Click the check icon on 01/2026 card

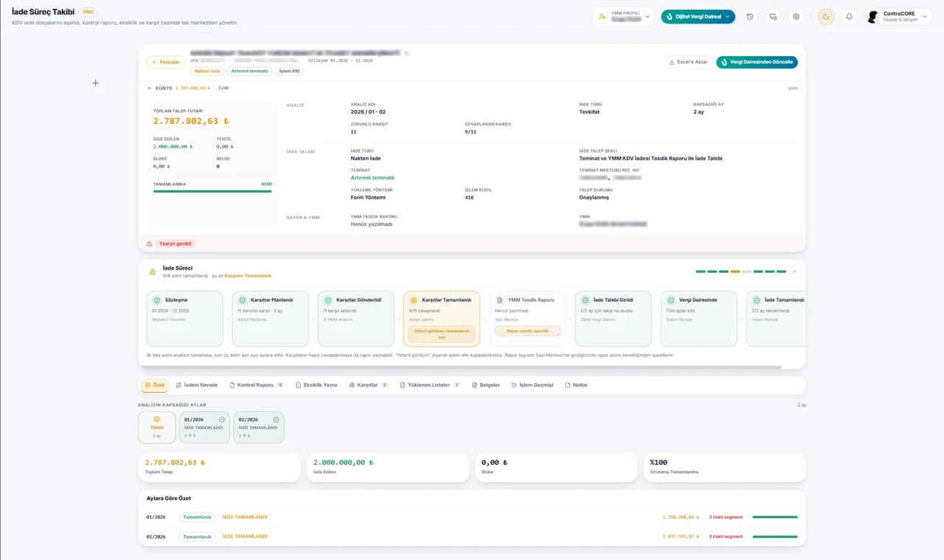222,419
